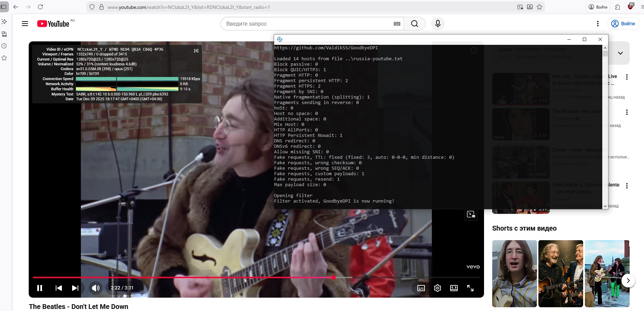Open synced tabs sidebar icon
Viewport: 644px width, 311px height.
(4, 34)
